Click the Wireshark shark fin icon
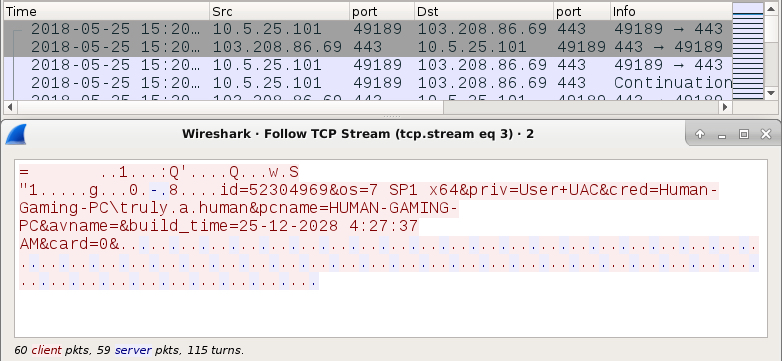Image resolution: width=782 pixels, height=361 pixels. [x=15, y=134]
